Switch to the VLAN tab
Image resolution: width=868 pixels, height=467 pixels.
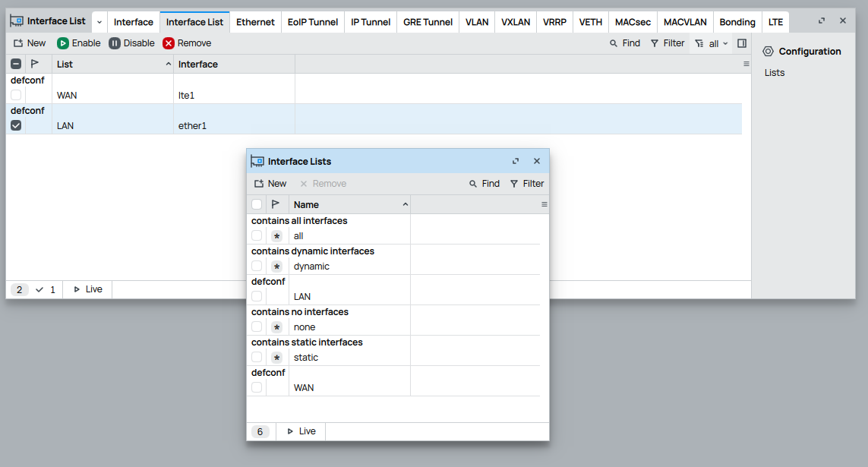pyautogui.click(x=477, y=22)
